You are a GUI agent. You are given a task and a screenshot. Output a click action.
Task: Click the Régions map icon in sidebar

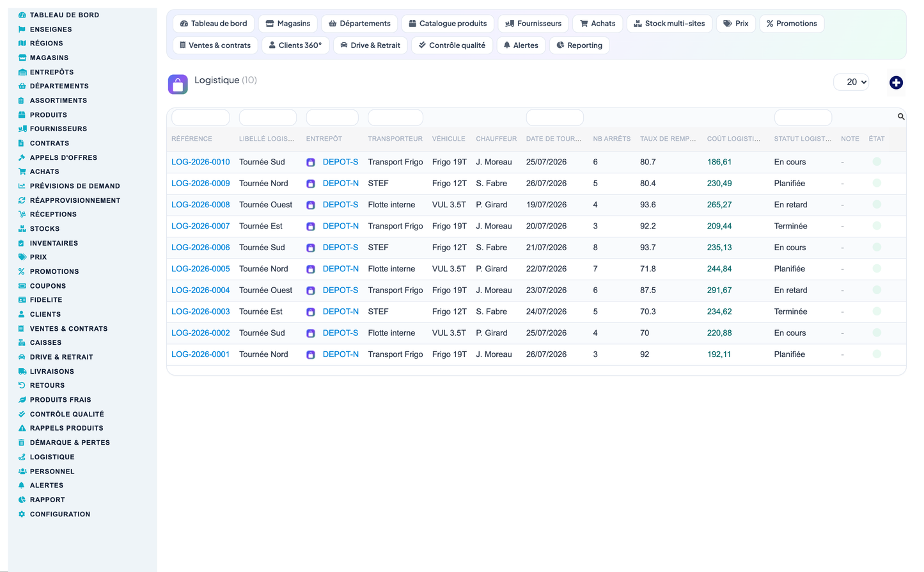point(22,44)
